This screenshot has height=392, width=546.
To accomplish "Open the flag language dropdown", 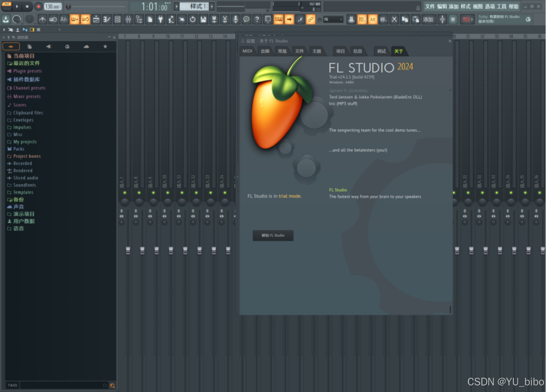I will pyautogui.click(x=467, y=19).
